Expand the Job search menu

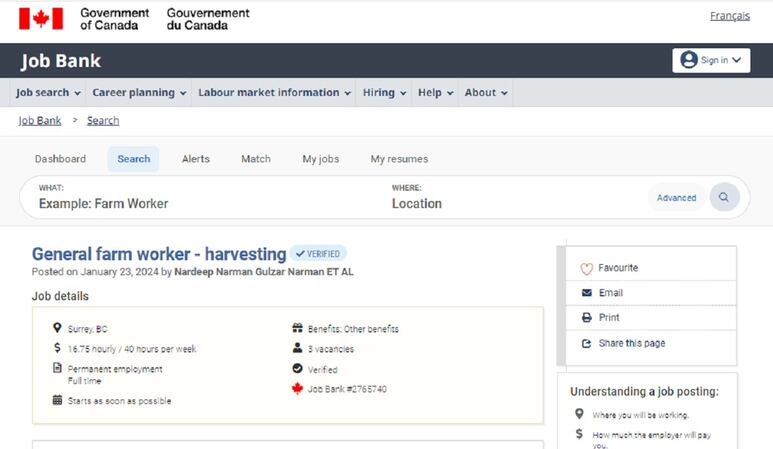pos(48,93)
